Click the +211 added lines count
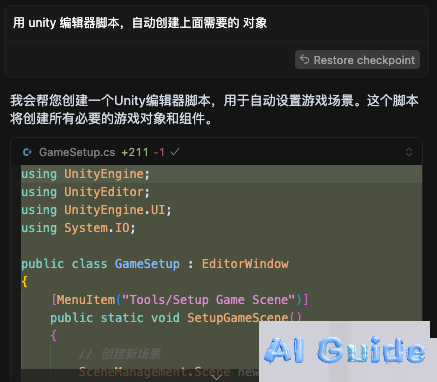This screenshot has height=382, width=437. coord(135,152)
